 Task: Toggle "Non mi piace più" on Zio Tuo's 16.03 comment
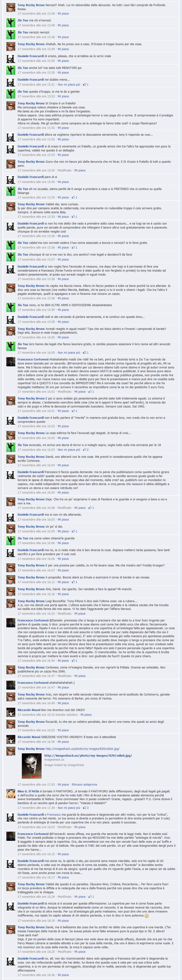pyautogui.click(x=69, y=450)
